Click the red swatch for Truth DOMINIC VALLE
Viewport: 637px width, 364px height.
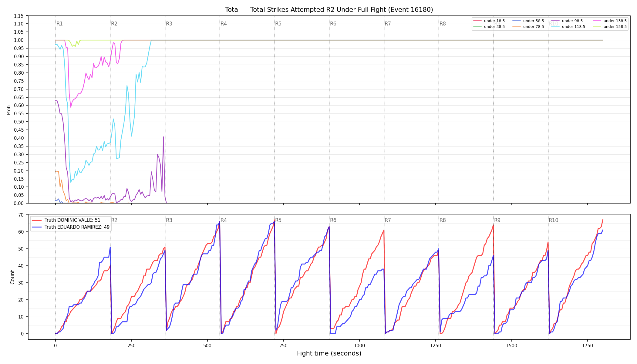[37, 220]
